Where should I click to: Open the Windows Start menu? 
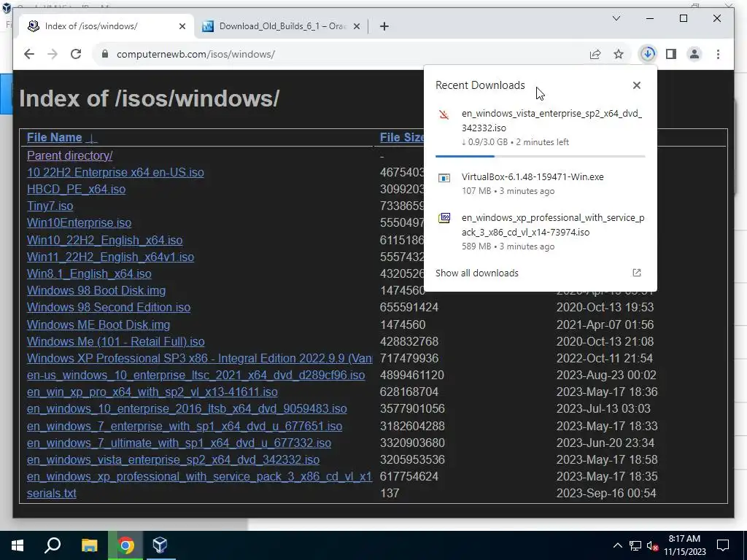tap(18, 545)
